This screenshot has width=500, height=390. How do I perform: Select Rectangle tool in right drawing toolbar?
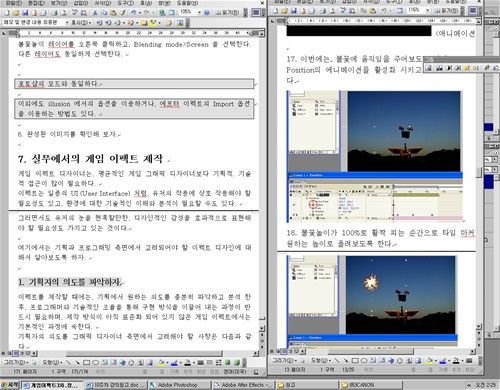pyautogui.click(x=355, y=361)
